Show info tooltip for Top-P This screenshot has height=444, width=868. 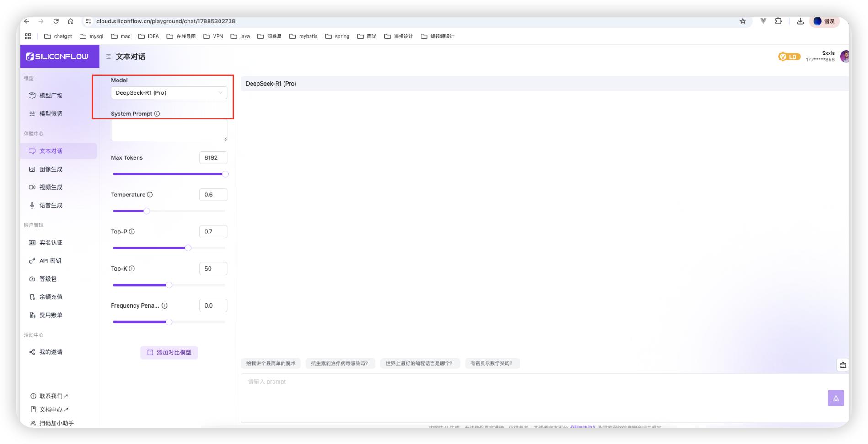pyautogui.click(x=132, y=232)
